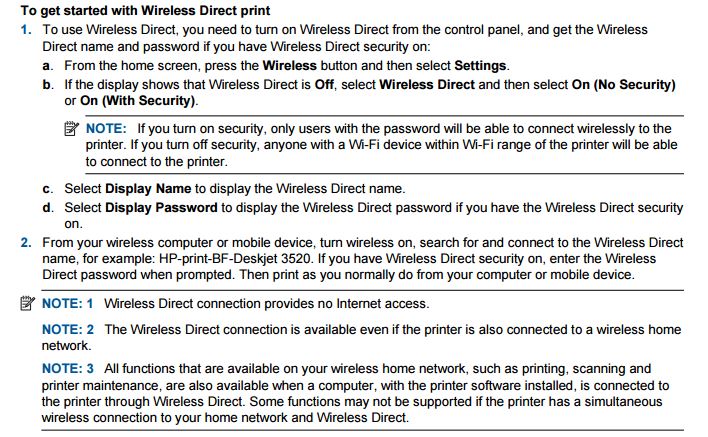This screenshot has width=708, height=437.
Task: Click the bold word 'Wireless' in step a
Action: [289, 65]
